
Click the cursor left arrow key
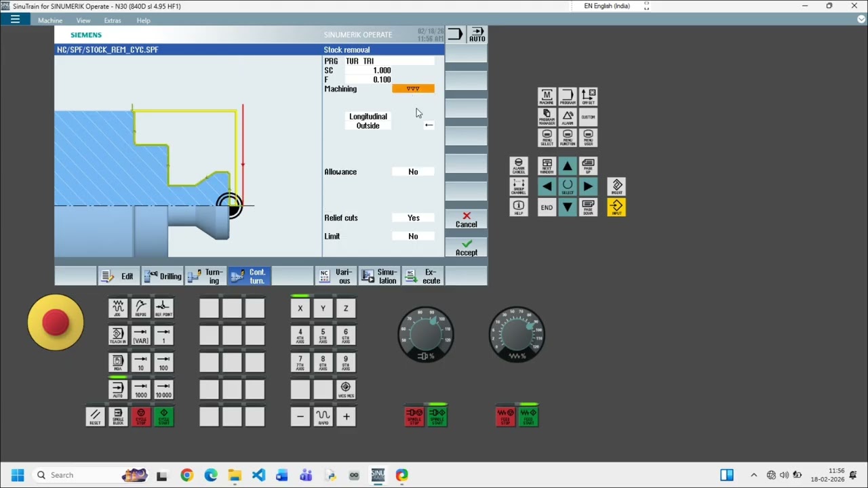547,186
